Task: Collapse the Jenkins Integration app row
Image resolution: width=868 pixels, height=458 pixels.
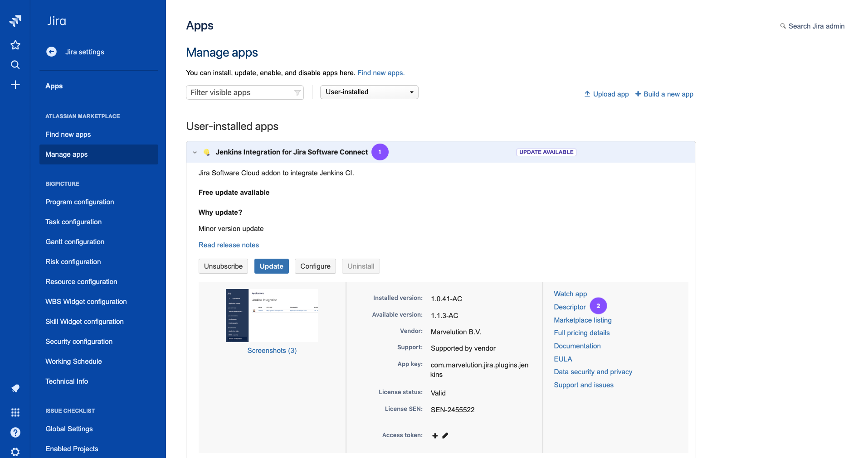Action: (x=195, y=152)
